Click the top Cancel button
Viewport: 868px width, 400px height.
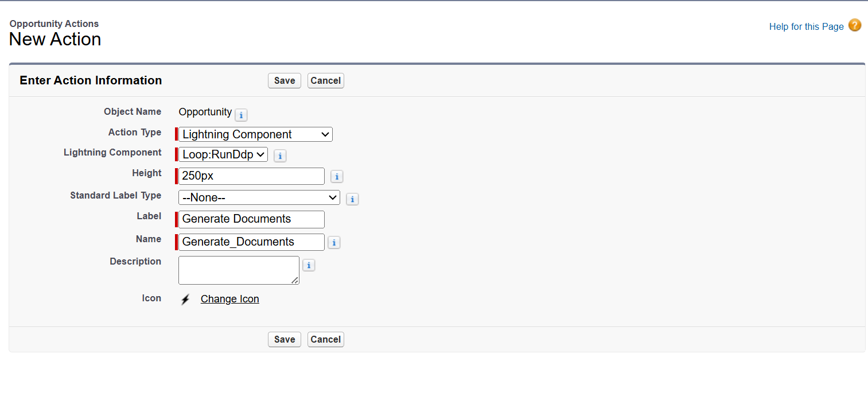pos(325,81)
